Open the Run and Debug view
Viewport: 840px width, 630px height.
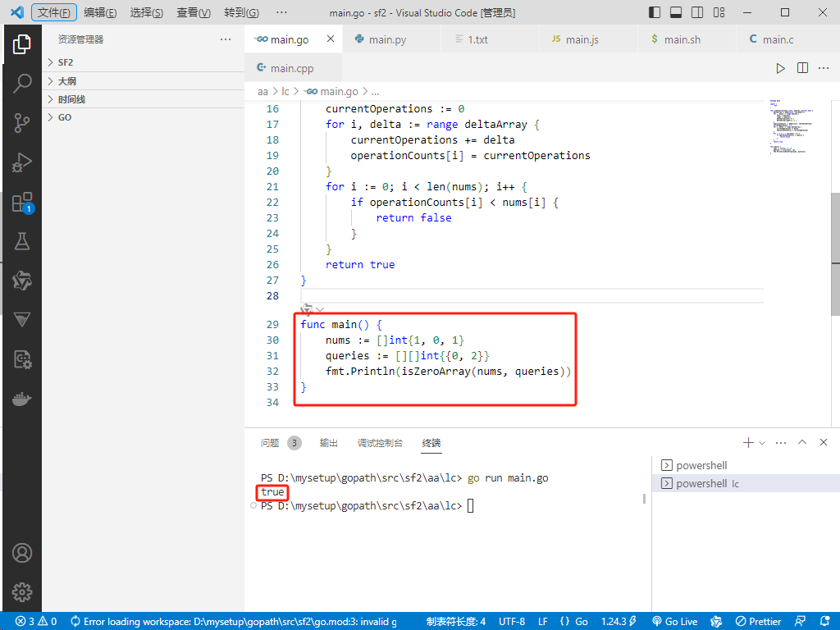pos(22,163)
